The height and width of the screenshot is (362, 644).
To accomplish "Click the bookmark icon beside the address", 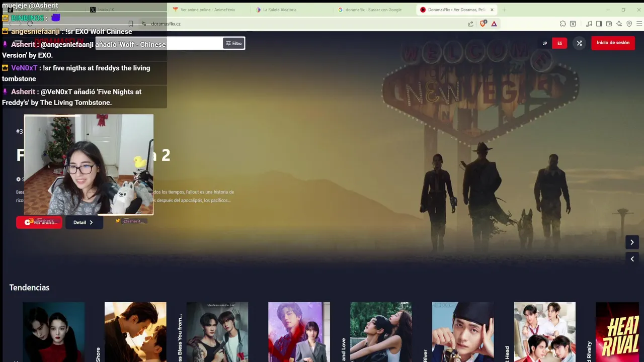I will 131,24.
